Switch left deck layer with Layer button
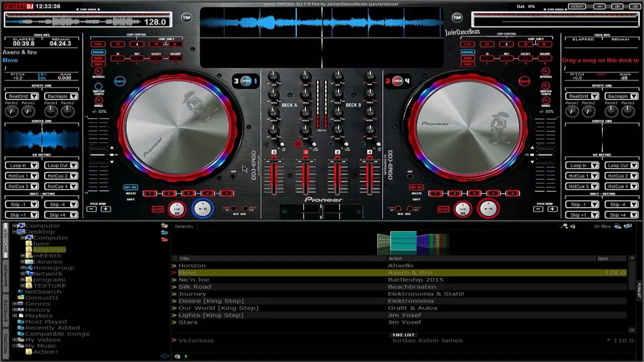This screenshot has width=644, height=362. pos(246,80)
